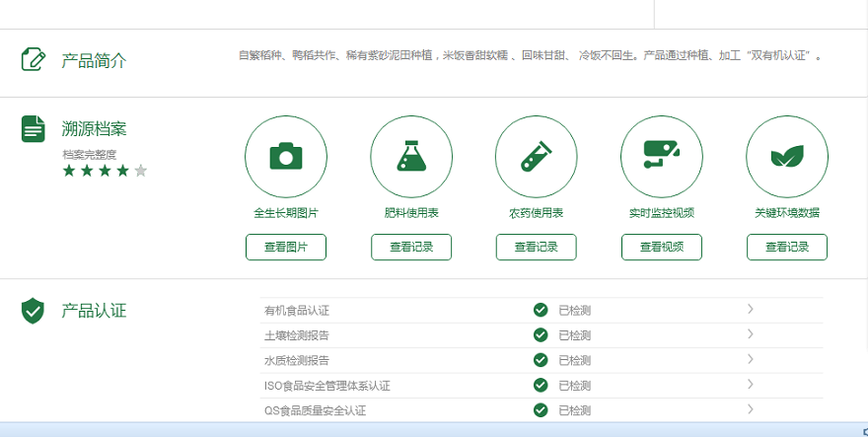868x437 pixels.
Task: Click the flask icon for fertilizer usage
Action: pyautogui.click(x=411, y=157)
